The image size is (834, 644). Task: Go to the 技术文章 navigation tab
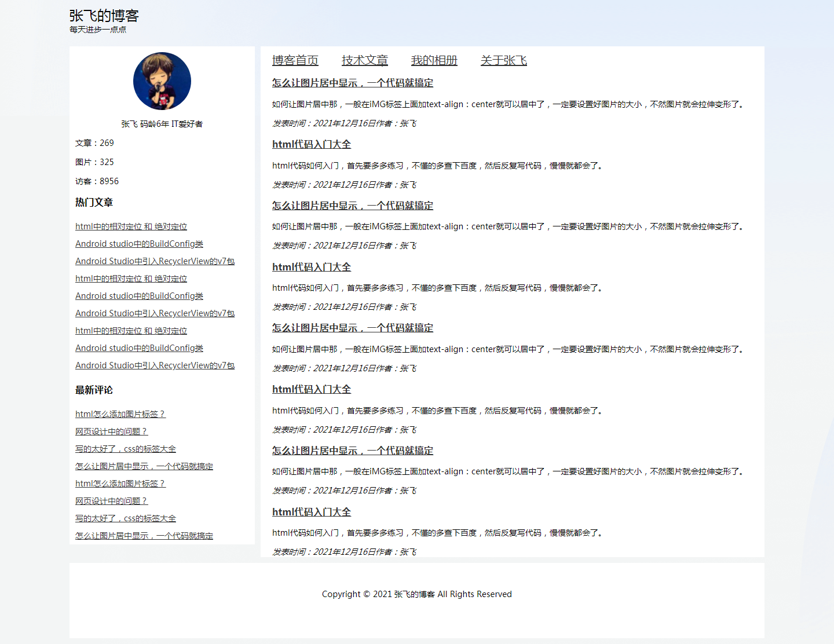(365, 60)
